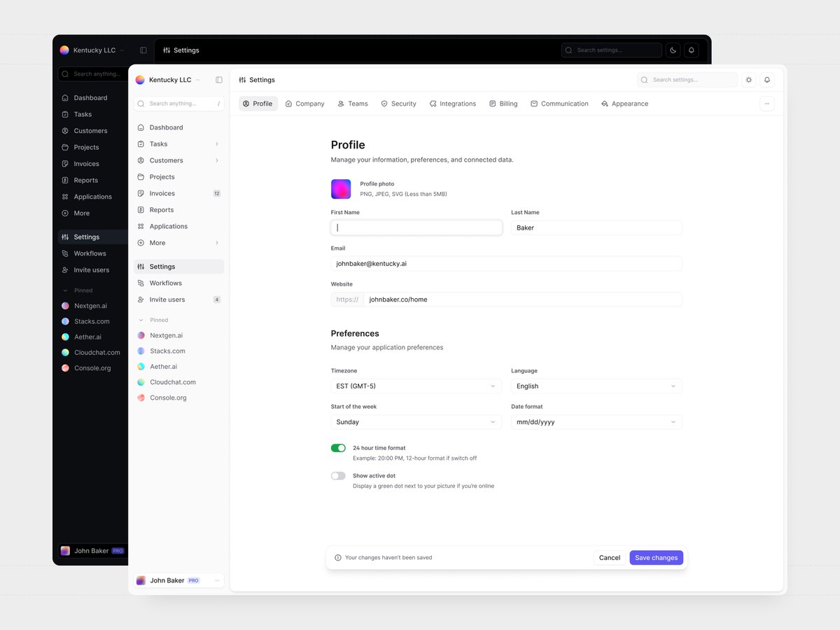
Task: Enable Show active dot switch
Action: coord(338,476)
